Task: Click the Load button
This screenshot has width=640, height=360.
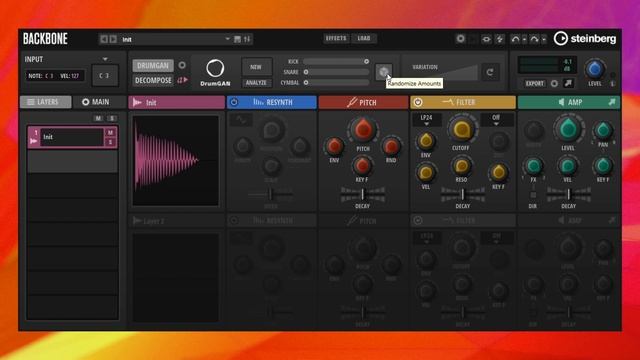Action: pos(364,38)
